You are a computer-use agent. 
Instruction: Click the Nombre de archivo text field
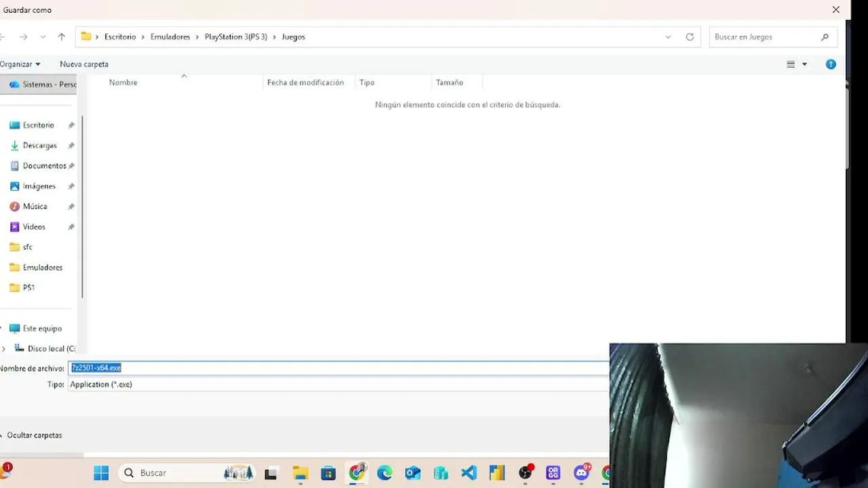click(x=339, y=367)
